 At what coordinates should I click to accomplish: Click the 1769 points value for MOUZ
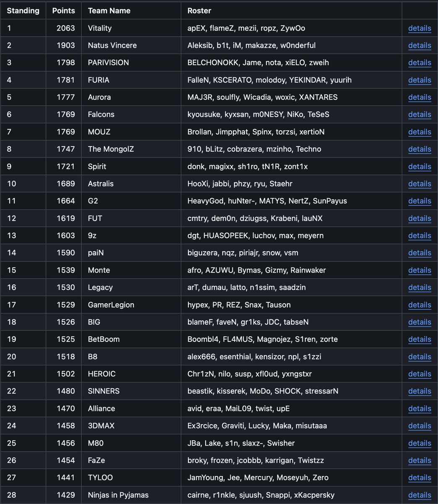coord(66,132)
